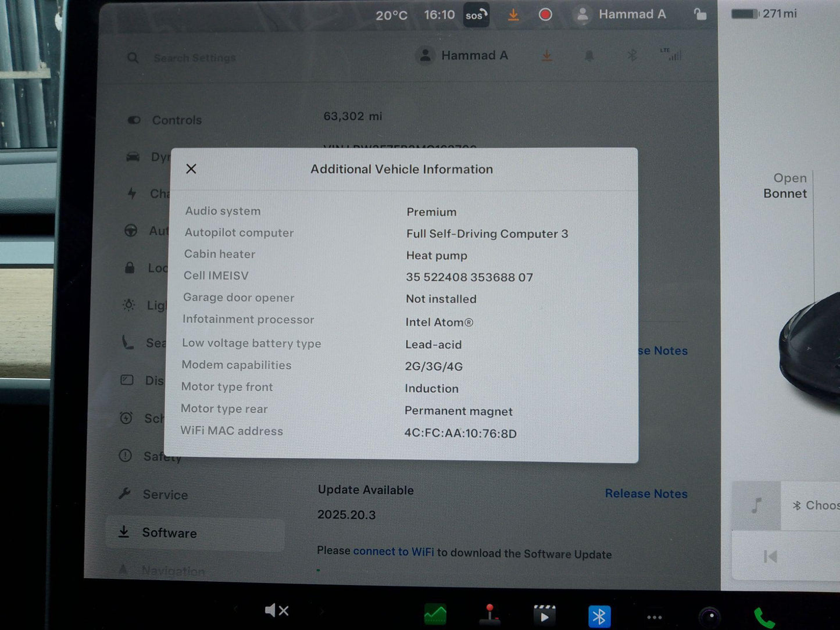Expand all apps with three-dots button

coord(654,617)
